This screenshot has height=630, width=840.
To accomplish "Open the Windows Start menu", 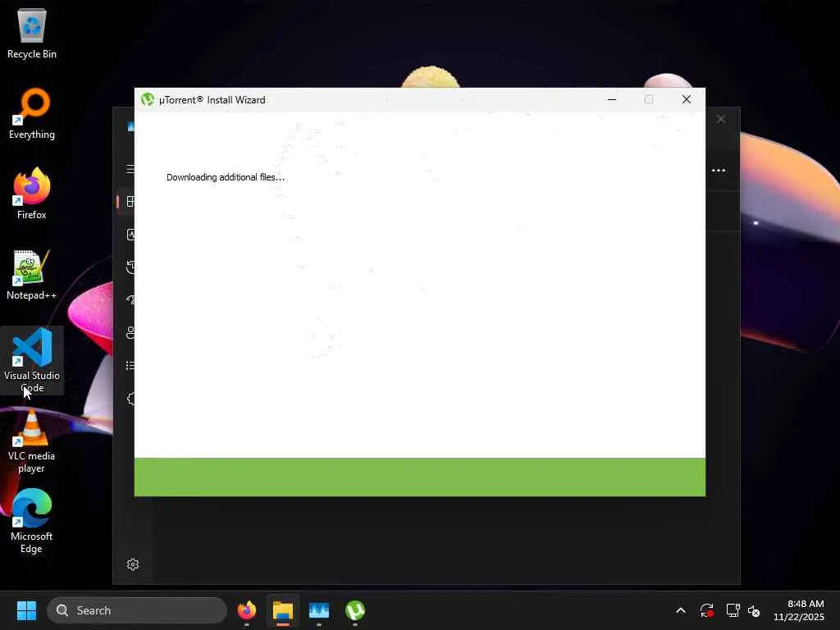I will click(x=26, y=610).
